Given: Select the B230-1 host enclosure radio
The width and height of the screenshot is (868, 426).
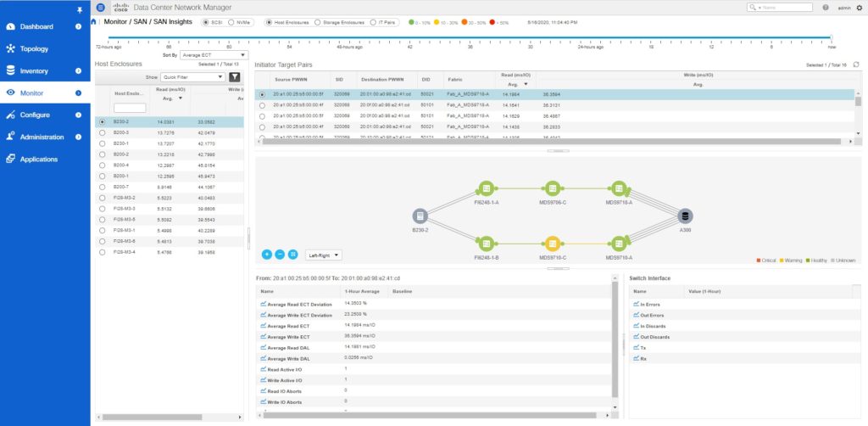Looking at the screenshot, I should click(102, 143).
